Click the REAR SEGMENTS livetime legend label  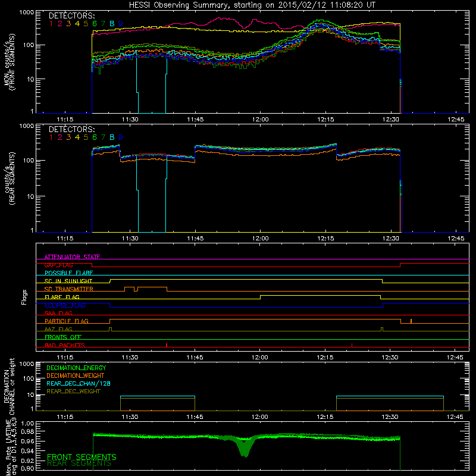coord(79,464)
